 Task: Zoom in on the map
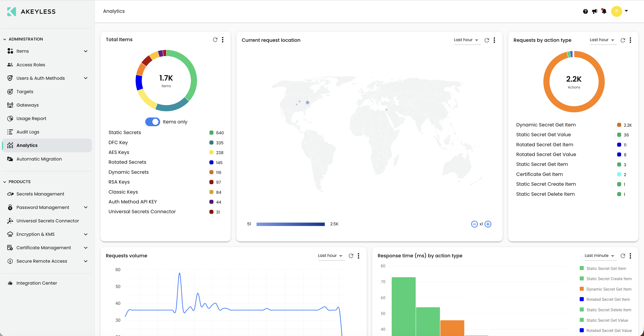coord(488,224)
